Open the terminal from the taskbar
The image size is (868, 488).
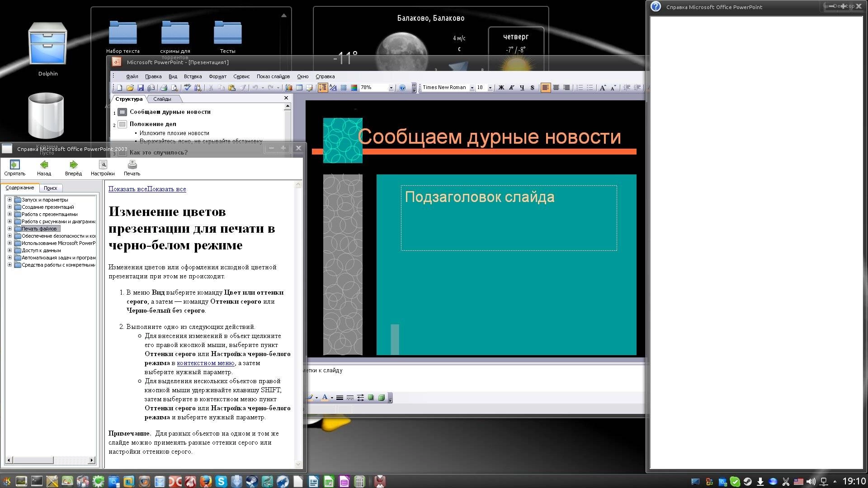(x=36, y=482)
